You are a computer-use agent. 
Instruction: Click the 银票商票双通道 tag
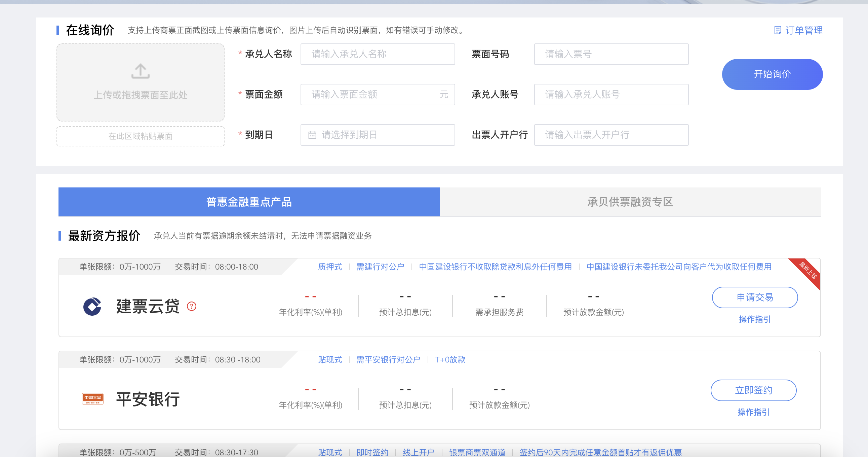click(477, 452)
